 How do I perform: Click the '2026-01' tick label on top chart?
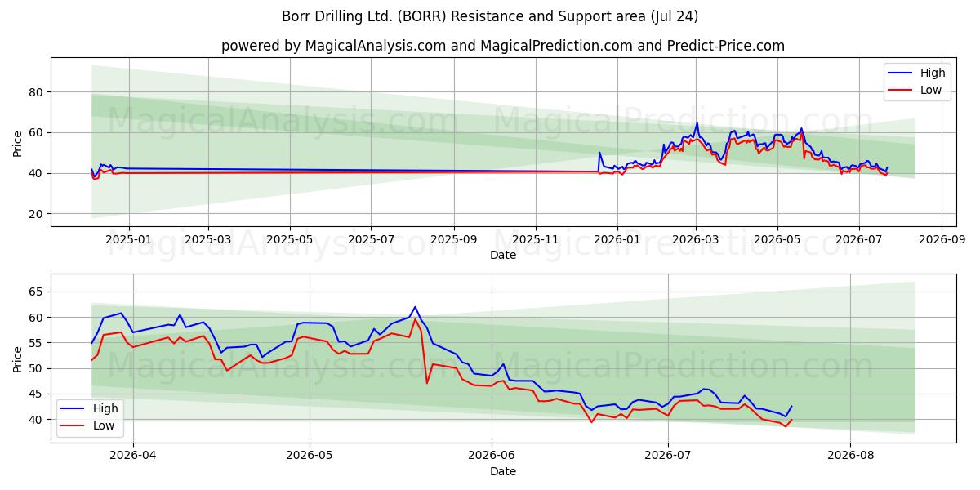(x=617, y=240)
